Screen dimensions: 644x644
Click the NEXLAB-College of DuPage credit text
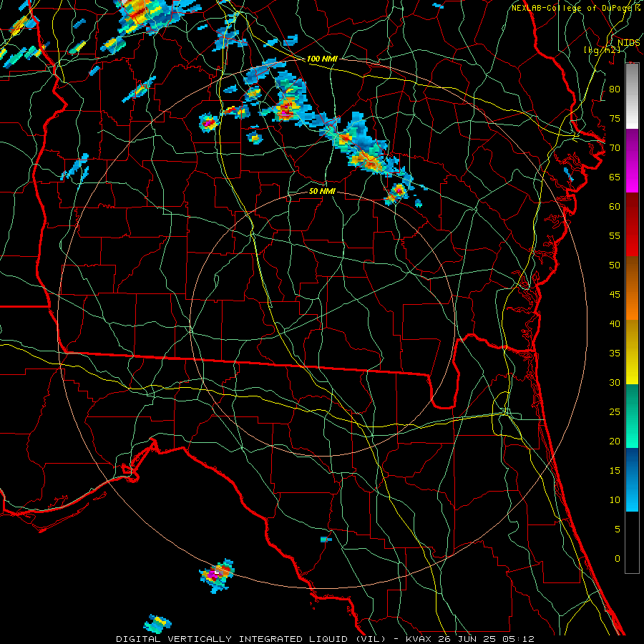(x=573, y=8)
